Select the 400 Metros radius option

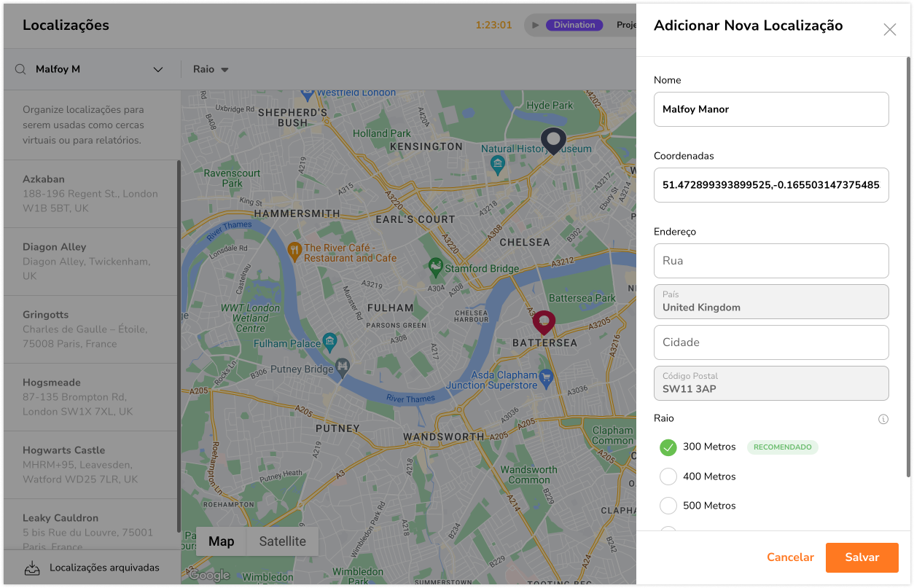[x=668, y=477]
